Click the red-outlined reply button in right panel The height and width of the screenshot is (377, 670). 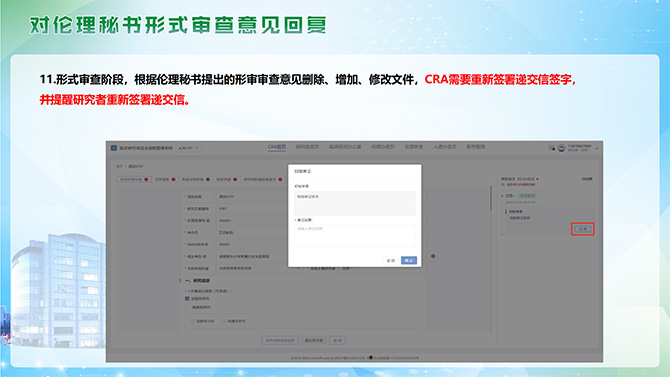pos(583,229)
